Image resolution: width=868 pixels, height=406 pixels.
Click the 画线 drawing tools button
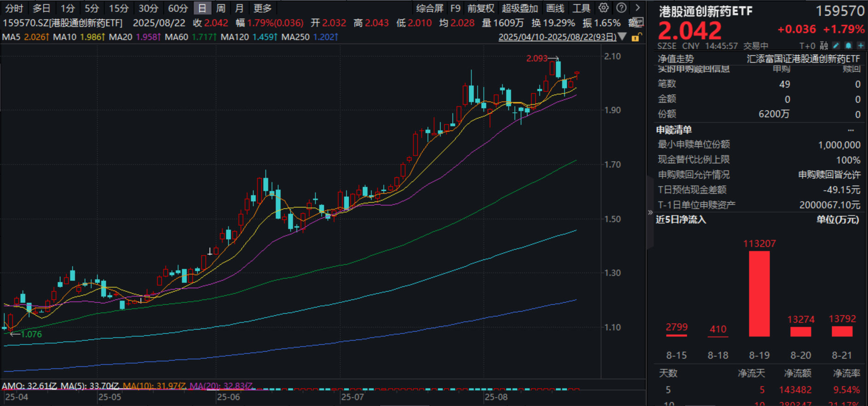[x=555, y=8]
